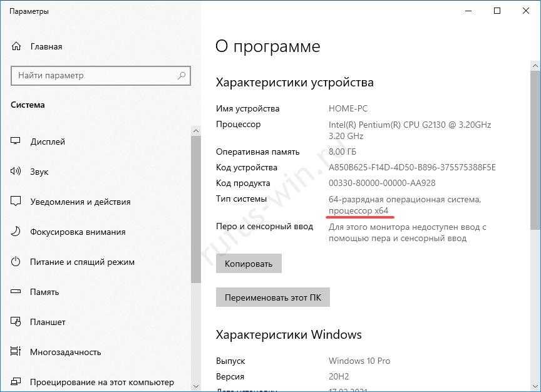Click the Перо и сенсорный ввод label
The height and width of the screenshot is (392, 541).
click(x=265, y=226)
